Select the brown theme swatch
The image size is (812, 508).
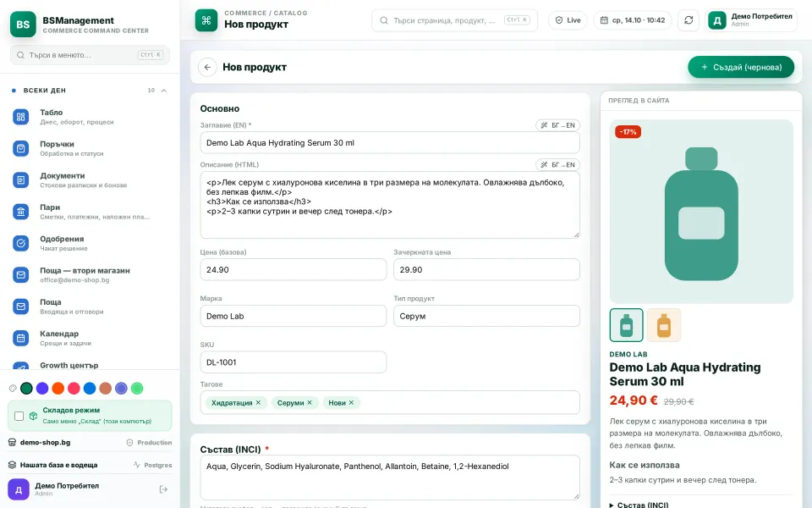(x=106, y=389)
